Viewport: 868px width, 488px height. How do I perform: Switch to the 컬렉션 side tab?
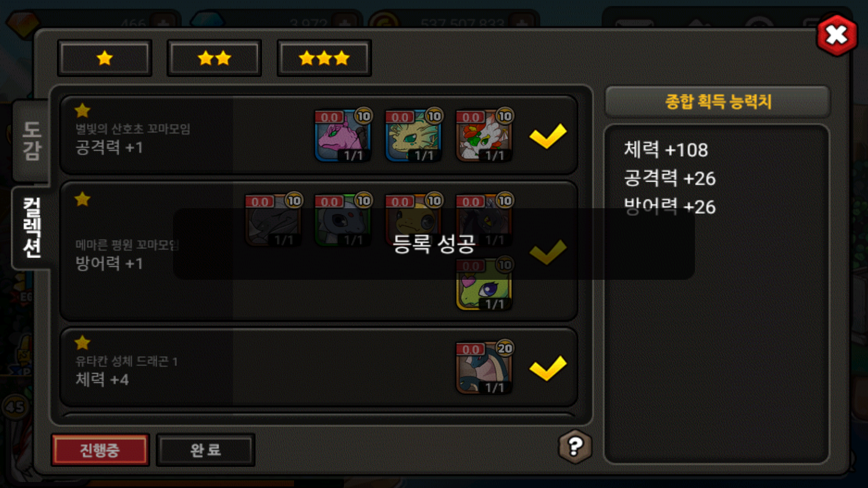pyautogui.click(x=31, y=228)
